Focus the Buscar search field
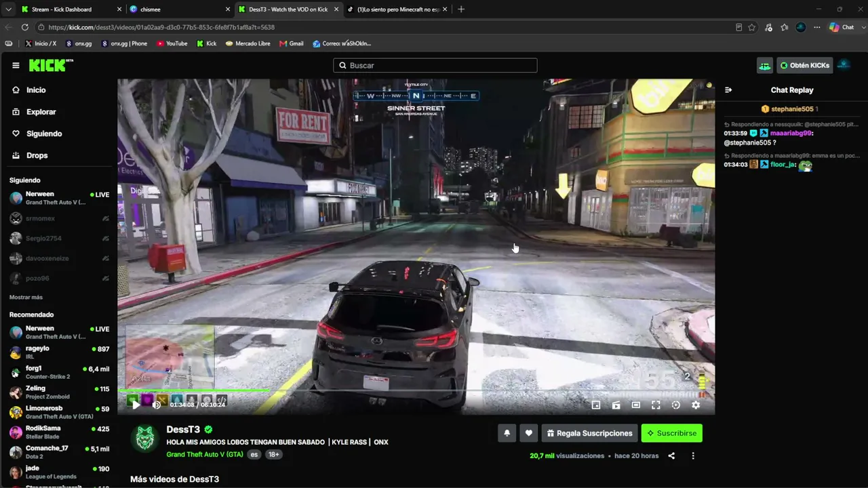 point(435,65)
